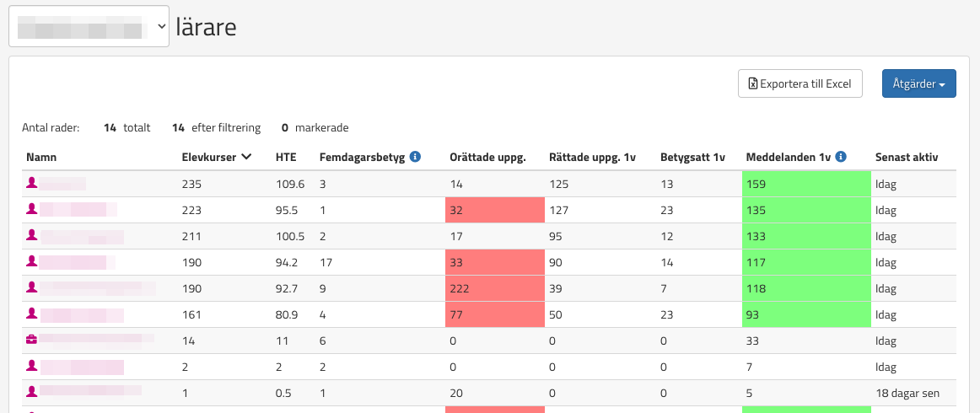Sort by Betygsatt 1v column header

(x=692, y=158)
